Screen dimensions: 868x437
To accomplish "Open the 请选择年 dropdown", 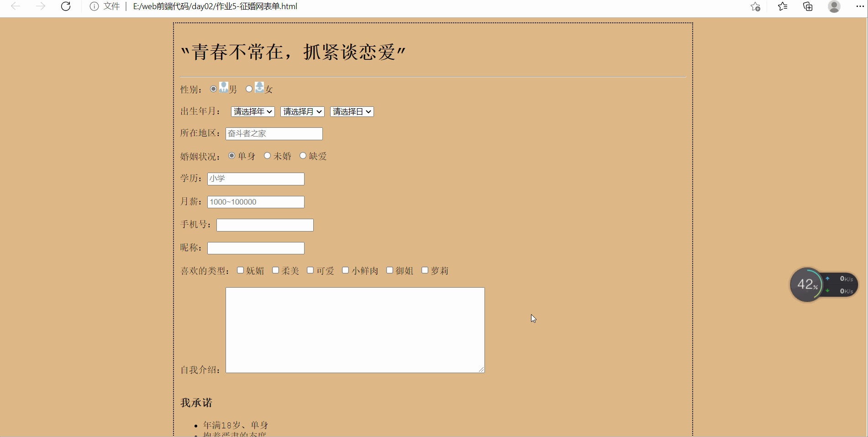I will 253,111.
